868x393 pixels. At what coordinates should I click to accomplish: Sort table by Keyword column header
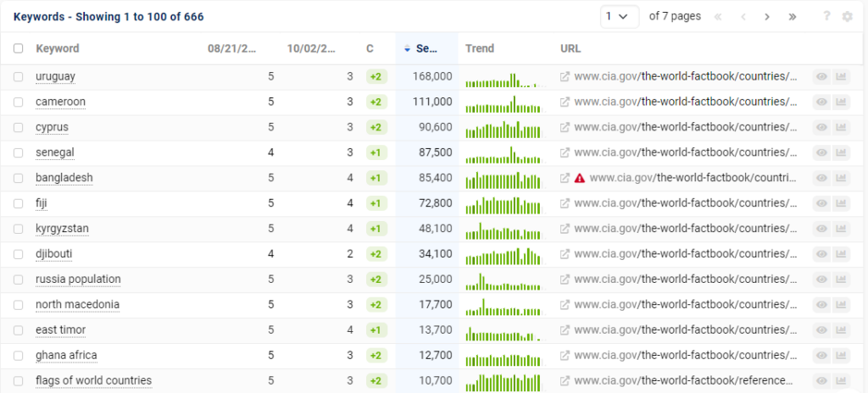[58, 49]
